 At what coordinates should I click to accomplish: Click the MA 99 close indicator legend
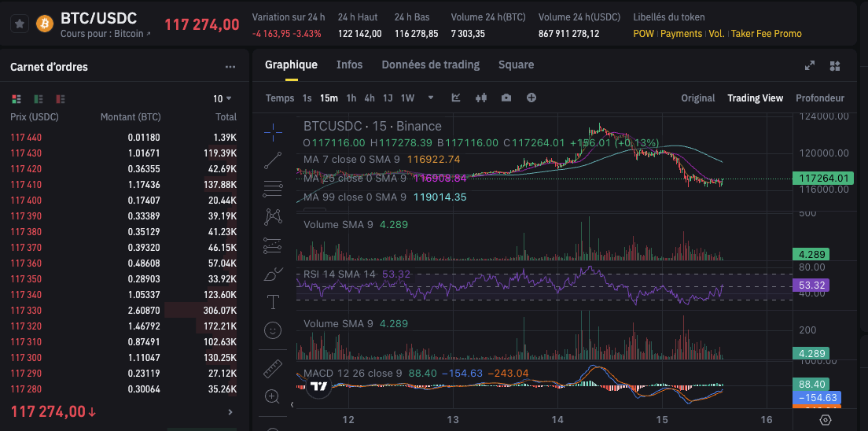point(386,197)
